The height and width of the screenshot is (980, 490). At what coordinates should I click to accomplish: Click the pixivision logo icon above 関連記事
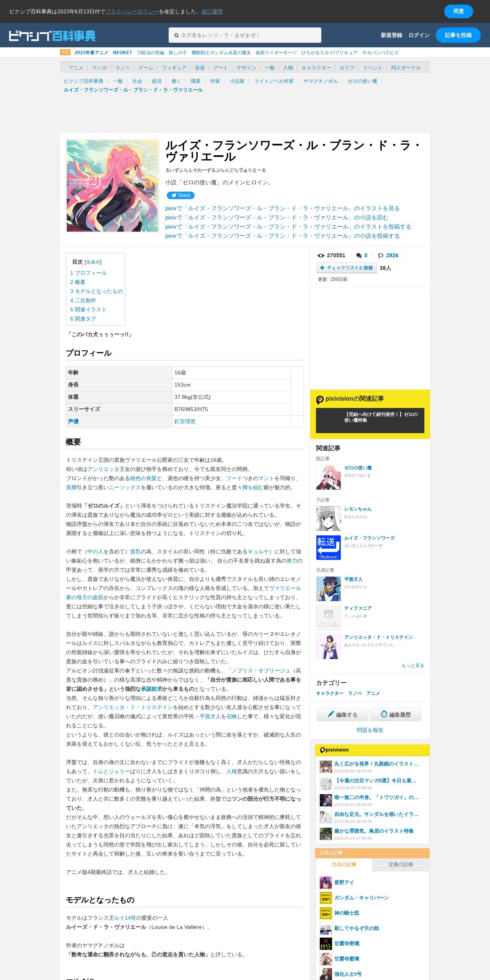click(320, 400)
